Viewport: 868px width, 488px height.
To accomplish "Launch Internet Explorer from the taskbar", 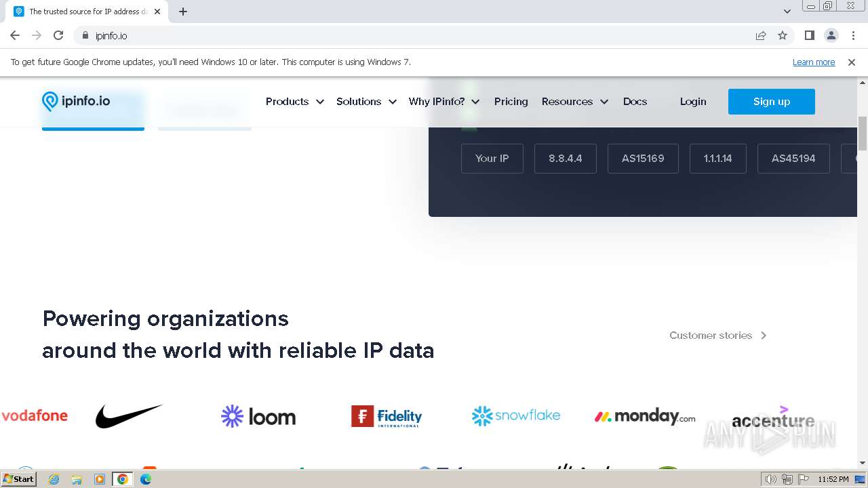I will [x=54, y=479].
